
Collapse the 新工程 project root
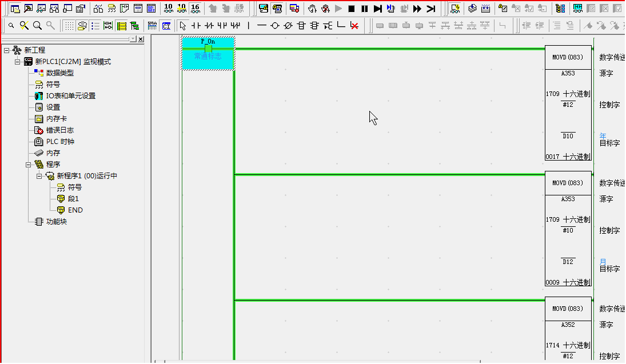click(x=6, y=50)
